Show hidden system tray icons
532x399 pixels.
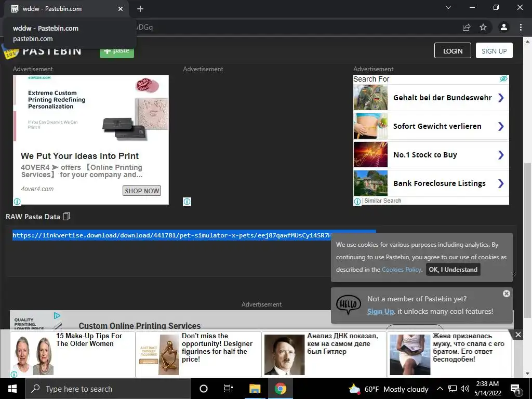tap(440, 389)
